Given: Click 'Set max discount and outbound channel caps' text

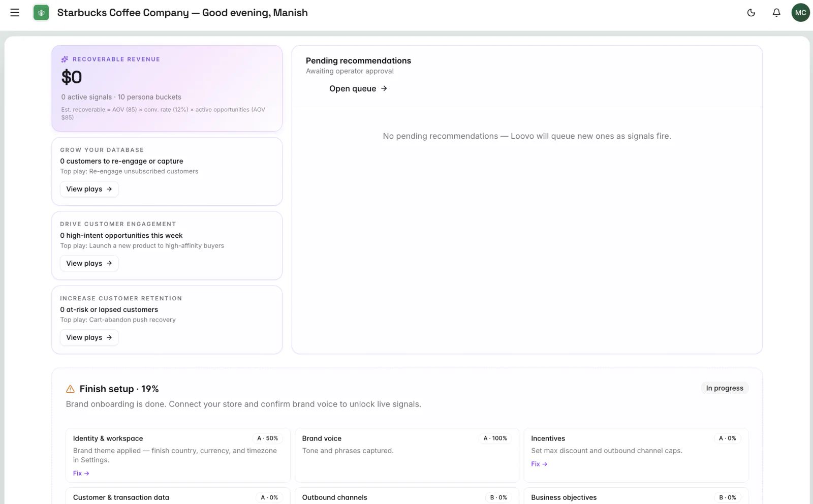Looking at the screenshot, I should click(607, 451).
